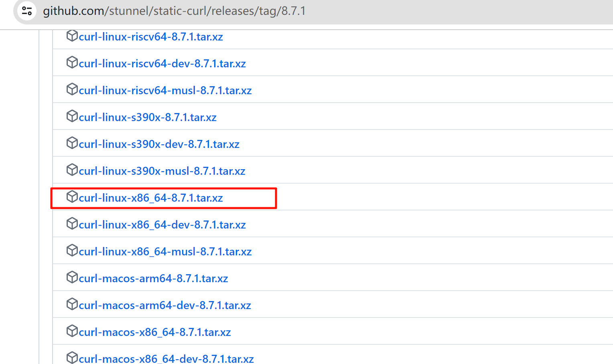The width and height of the screenshot is (613, 364).
Task: Download curl-linux-s390x-musl-8.7.1.tar.xz
Action: pos(162,171)
